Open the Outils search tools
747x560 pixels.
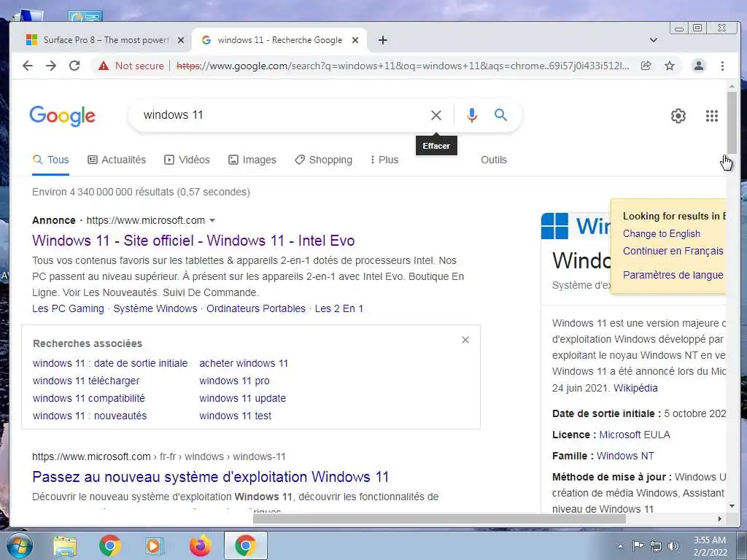click(494, 160)
